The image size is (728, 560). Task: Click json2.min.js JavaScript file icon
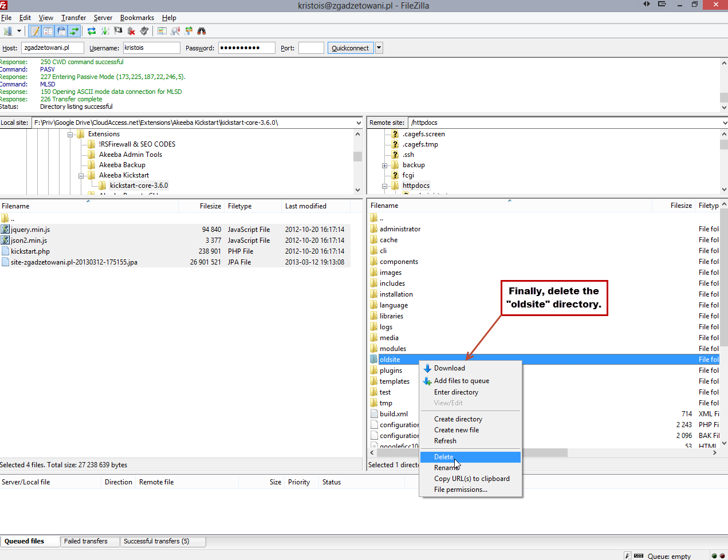5,240
